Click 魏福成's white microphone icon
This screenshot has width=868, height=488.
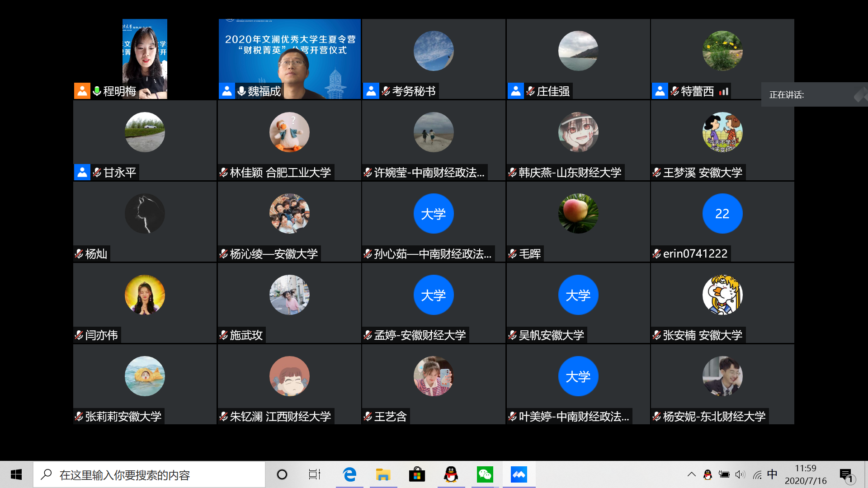[241, 91]
